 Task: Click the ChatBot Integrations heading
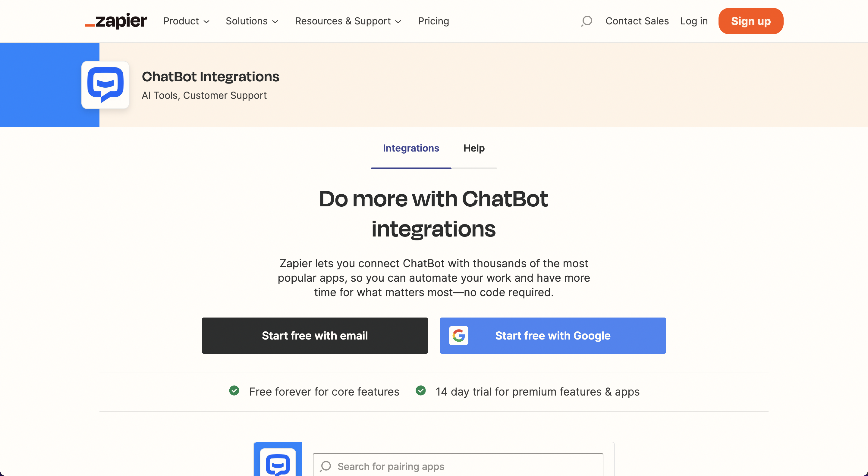(210, 77)
